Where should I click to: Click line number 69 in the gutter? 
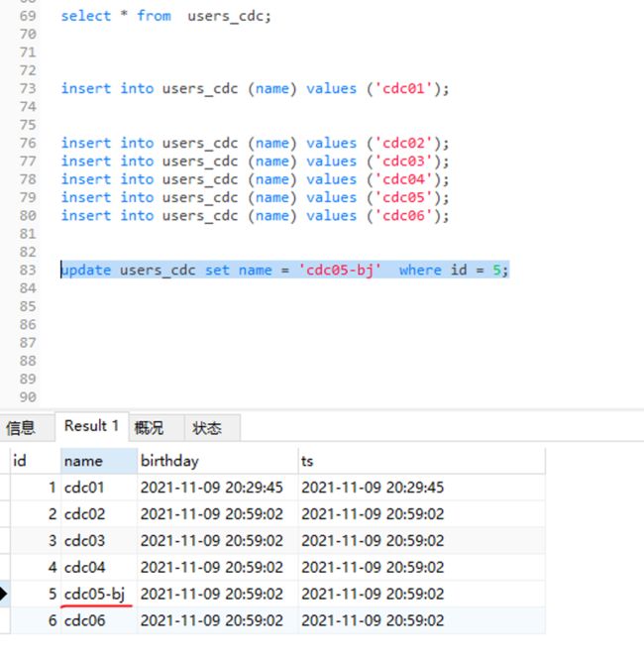pyautogui.click(x=28, y=17)
